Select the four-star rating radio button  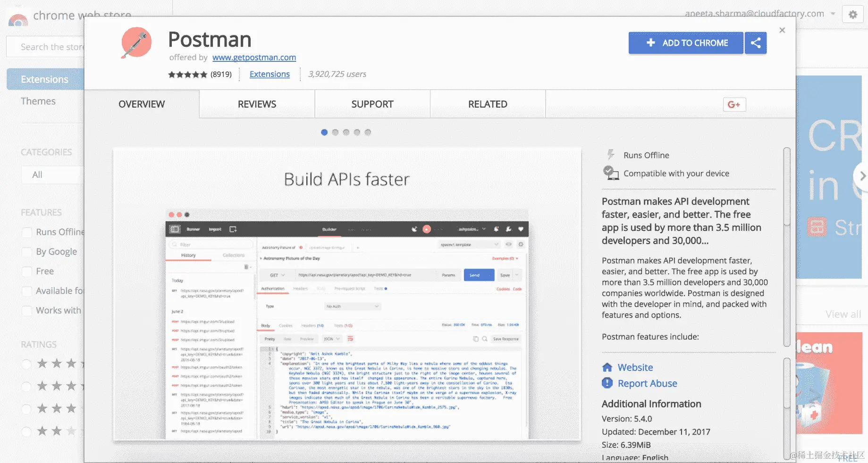[26, 387]
